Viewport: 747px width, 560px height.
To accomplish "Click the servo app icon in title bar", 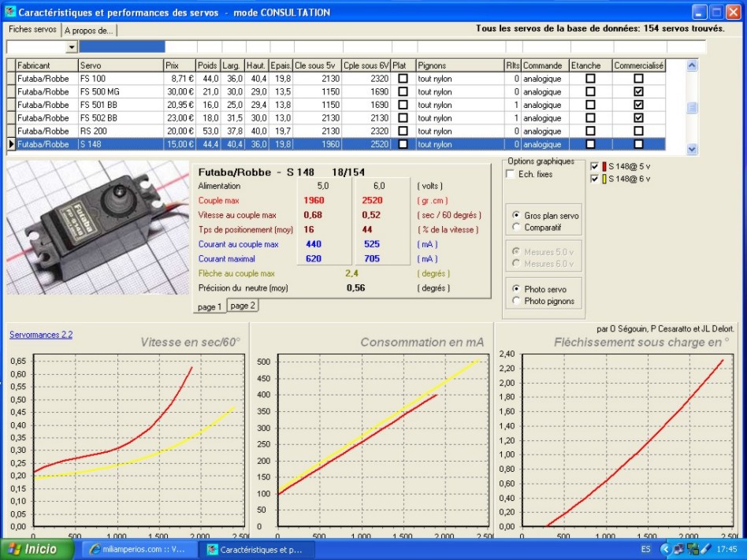I will [x=9, y=13].
